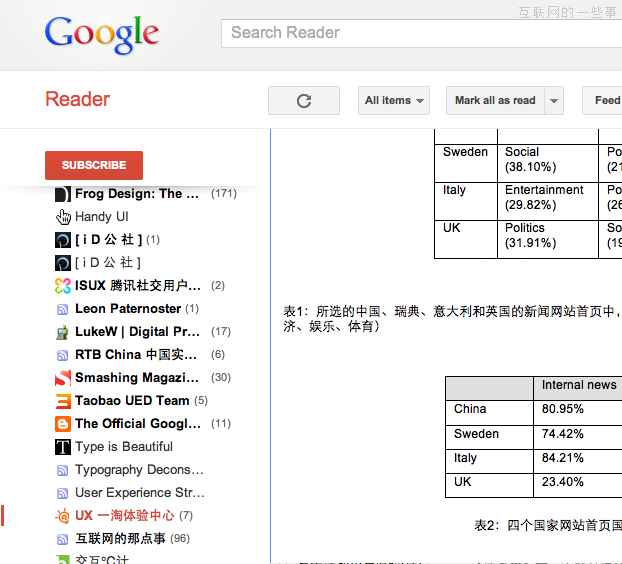Open the User Experience Str… feed

click(x=140, y=493)
